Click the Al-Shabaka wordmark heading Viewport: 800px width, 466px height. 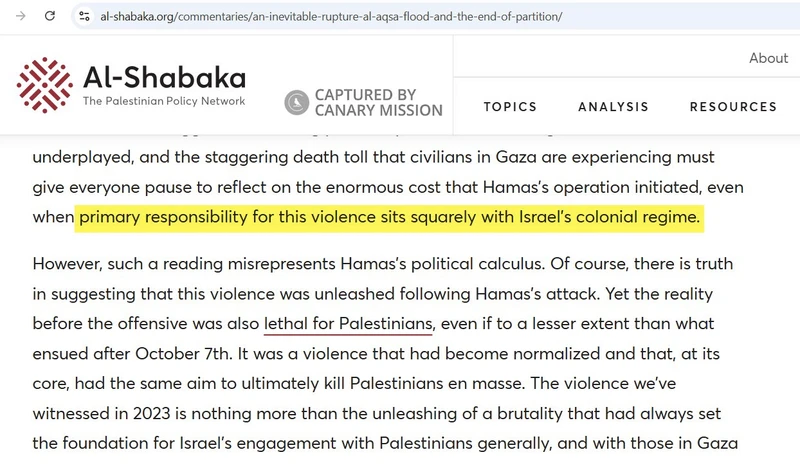point(164,78)
